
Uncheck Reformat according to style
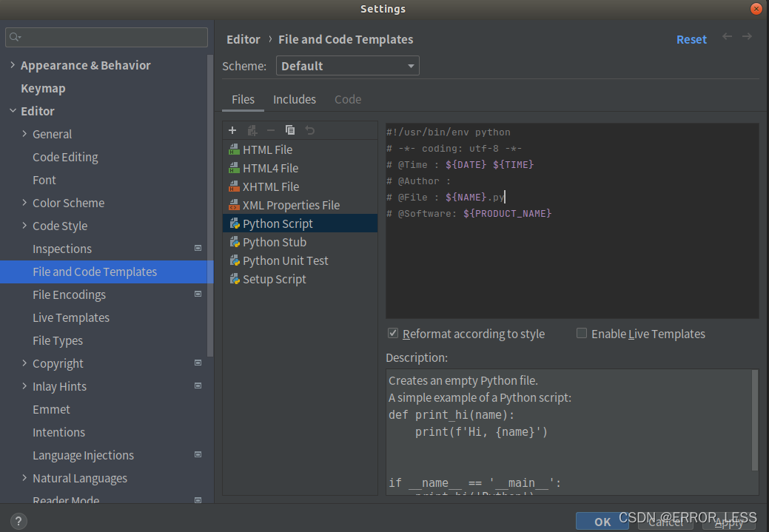(393, 334)
